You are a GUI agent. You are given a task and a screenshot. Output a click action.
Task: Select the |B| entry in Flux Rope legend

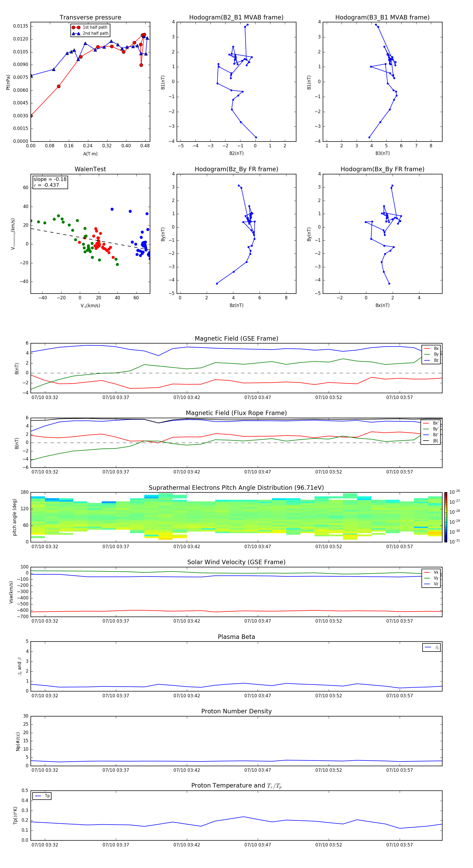tap(431, 441)
